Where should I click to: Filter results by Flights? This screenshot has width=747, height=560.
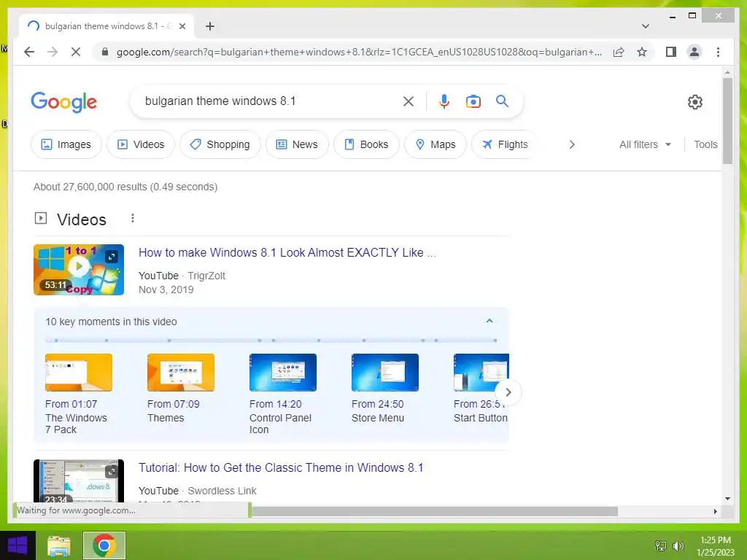point(505,144)
